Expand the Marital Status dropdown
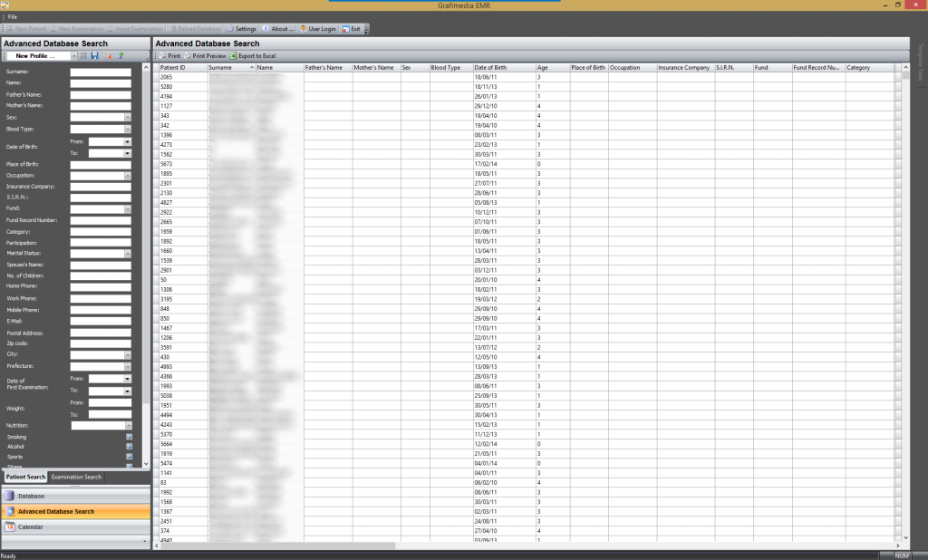Screen dimensions: 928x560 (x=128, y=253)
